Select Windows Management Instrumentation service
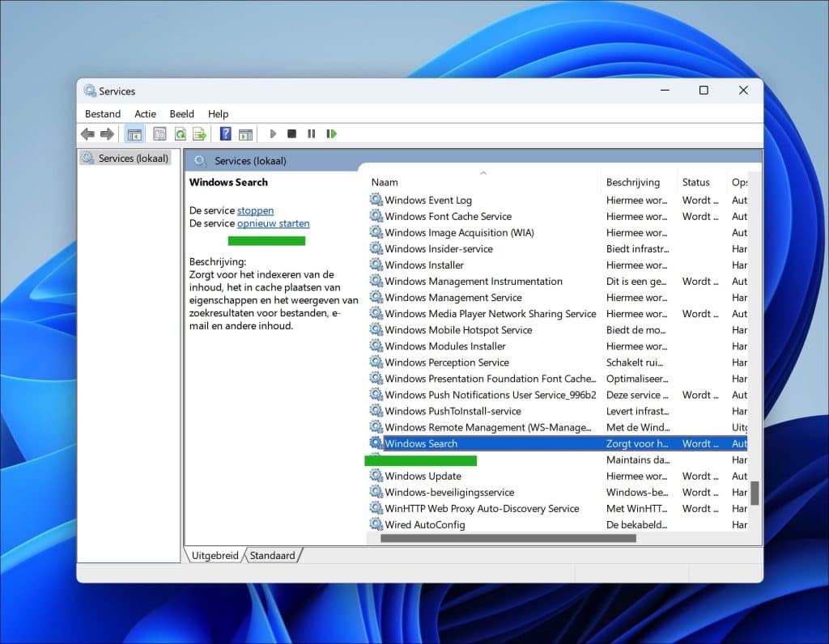This screenshot has height=644, width=829. (x=474, y=281)
